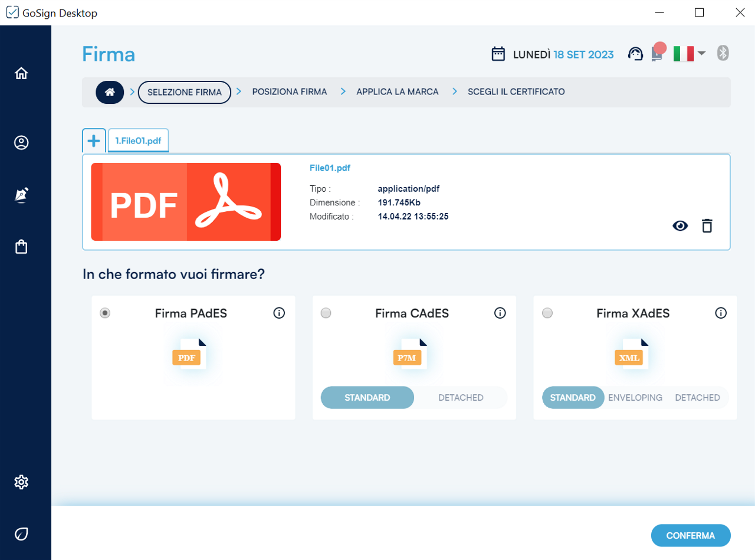
Task: Open the user profile sidebar icon
Action: coord(21,143)
